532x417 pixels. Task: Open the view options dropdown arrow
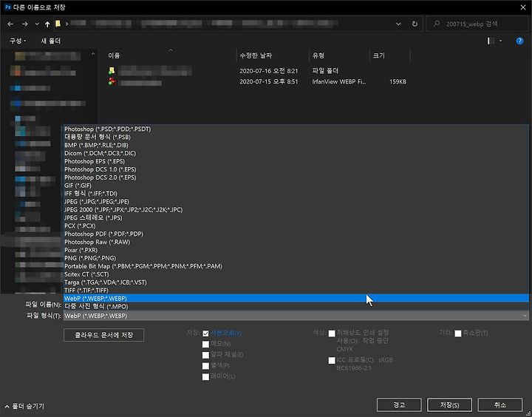pyautogui.click(x=501, y=41)
